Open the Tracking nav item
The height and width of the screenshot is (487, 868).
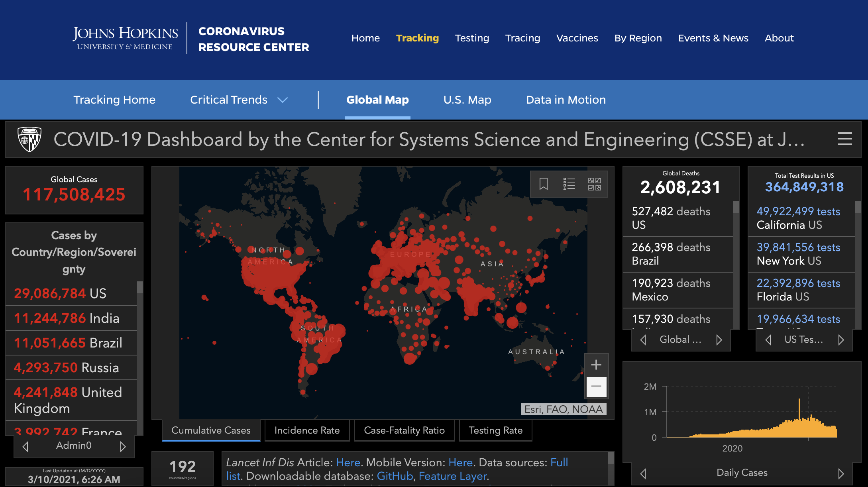point(417,38)
